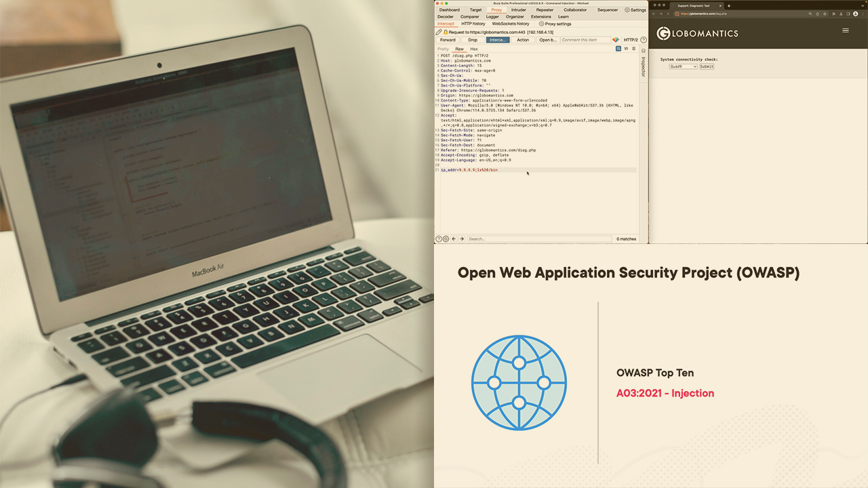868x488 pixels.
Task: Stop page loading with the X icon
Action: [669, 14]
